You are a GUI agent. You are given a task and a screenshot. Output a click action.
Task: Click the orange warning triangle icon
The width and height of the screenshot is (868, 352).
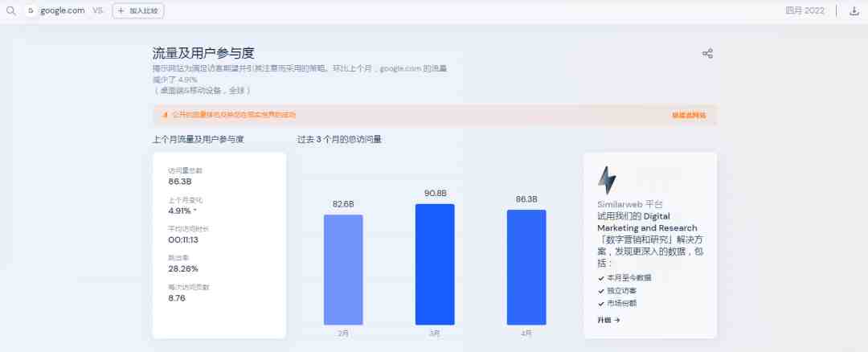(x=165, y=115)
